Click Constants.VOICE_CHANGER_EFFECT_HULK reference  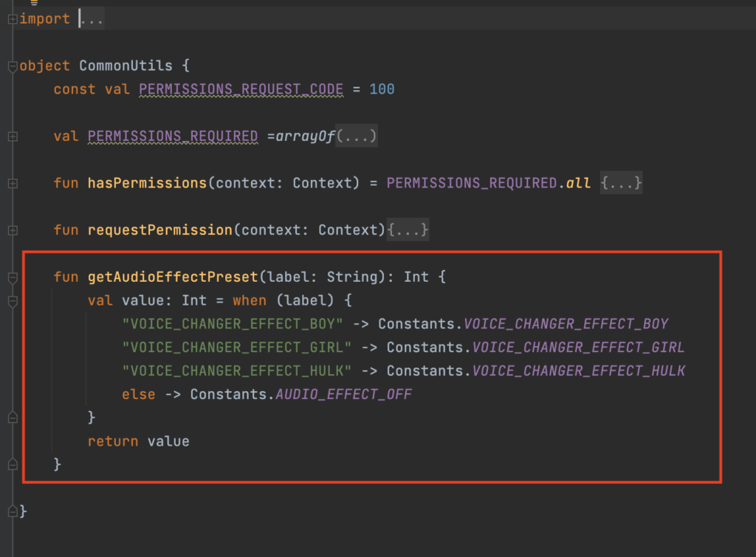tap(536, 371)
